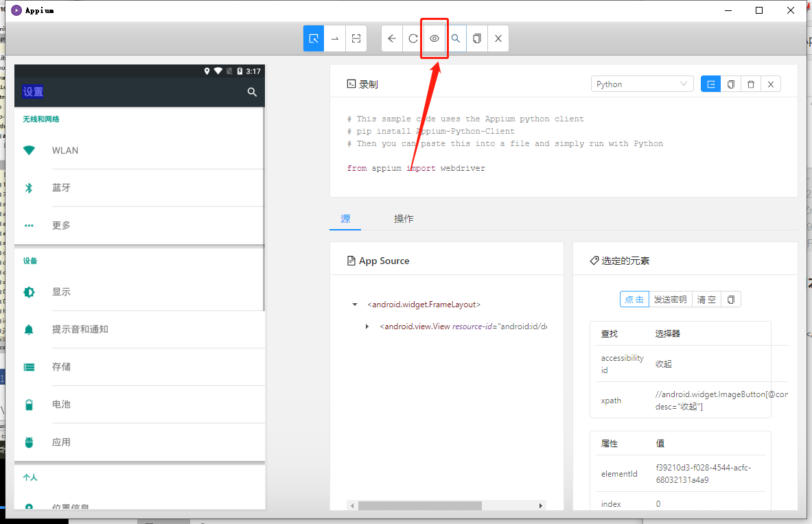
Task: Activate the Select Elements mode icon
Action: pyautogui.click(x=314, y=38)
